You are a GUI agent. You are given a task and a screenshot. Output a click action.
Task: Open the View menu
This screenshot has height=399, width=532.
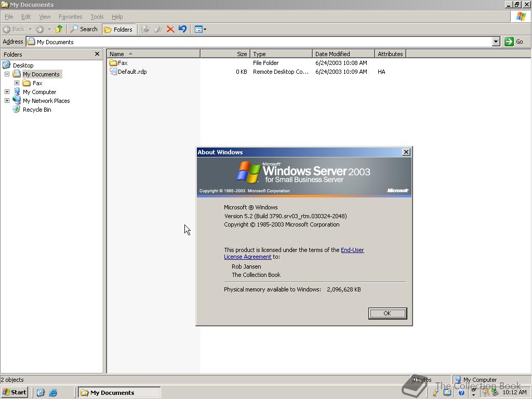[45, 17]
